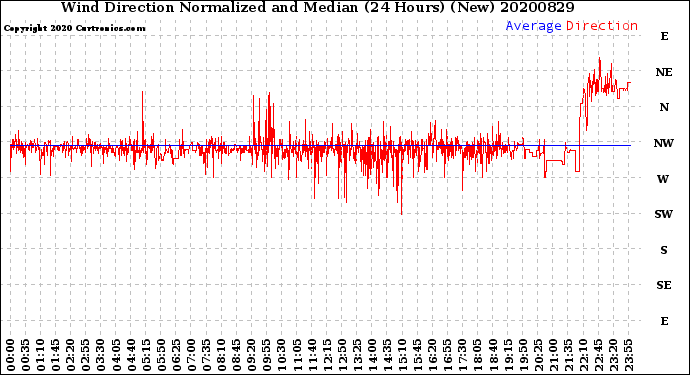Click the 02:20 time label
Screen dimensions: 690x375
pyautogui.click(x=71, y=355)
